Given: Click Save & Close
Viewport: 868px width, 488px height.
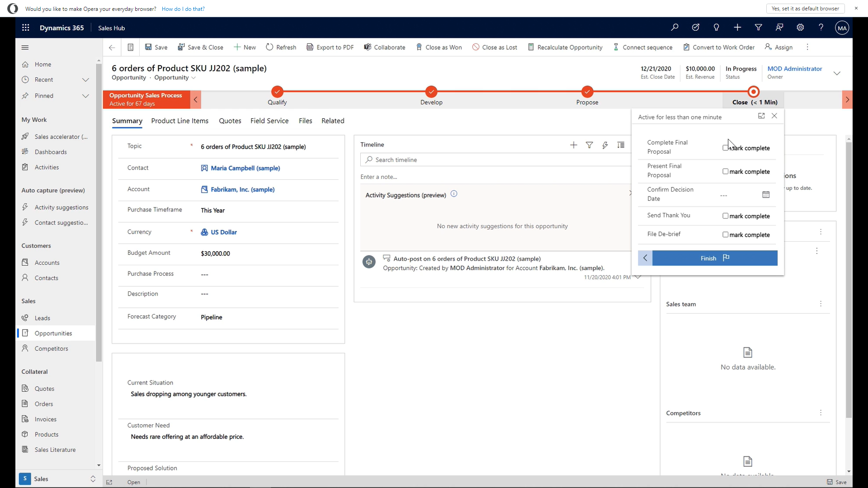Looking at the screenshot, I should click(x=200, y=47).
